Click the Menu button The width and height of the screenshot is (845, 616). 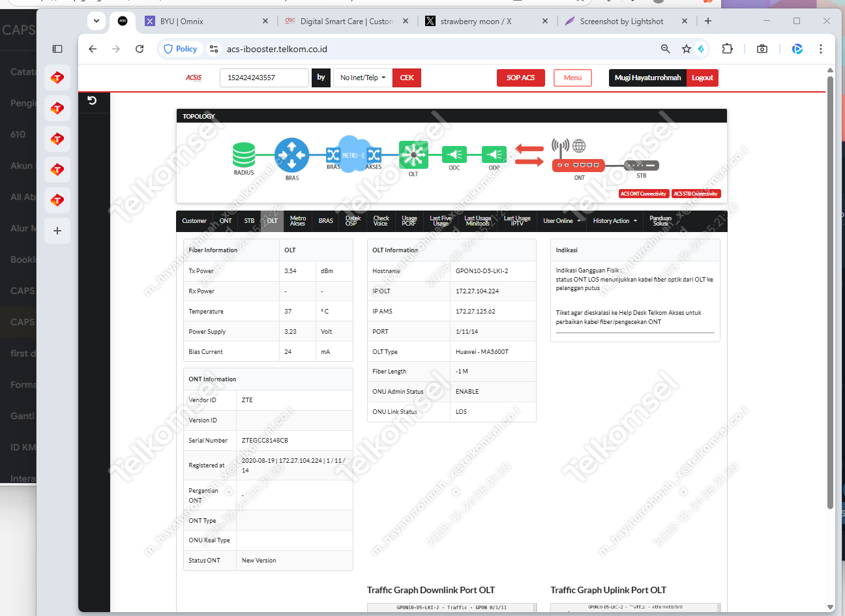click(x=572, y=78)
